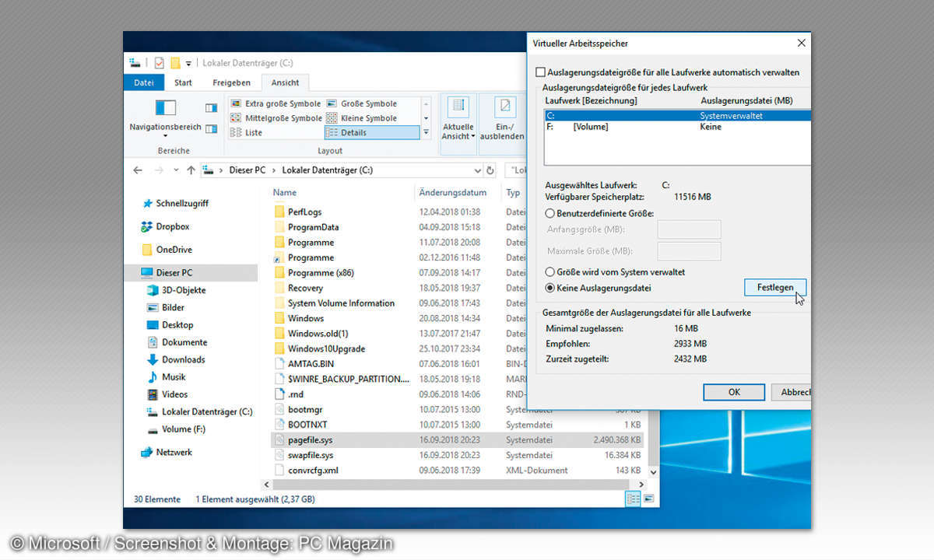Switch to the details view in the status bar

click(634, 499)
